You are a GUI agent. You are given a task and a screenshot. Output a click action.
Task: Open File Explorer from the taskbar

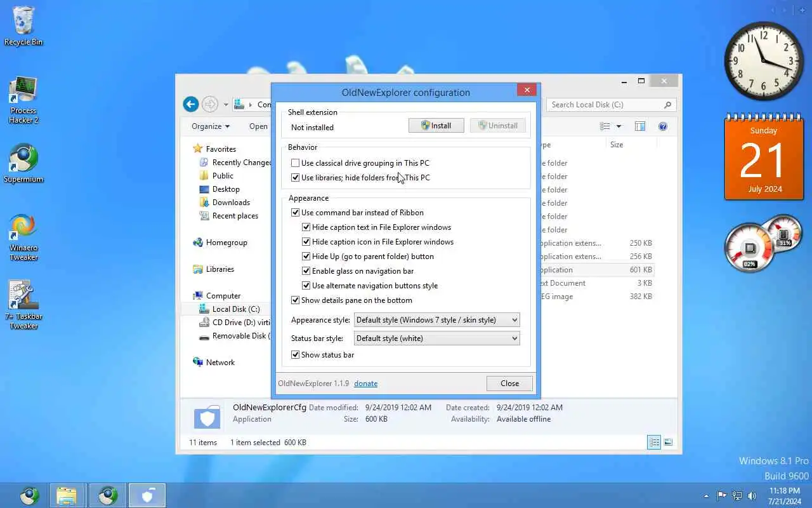click(x=67, y=495)
